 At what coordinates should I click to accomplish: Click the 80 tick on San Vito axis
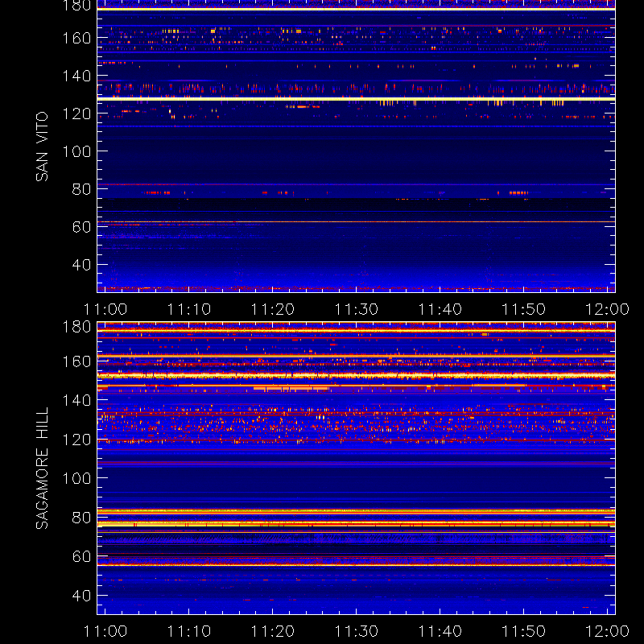[x=81, y=189]
